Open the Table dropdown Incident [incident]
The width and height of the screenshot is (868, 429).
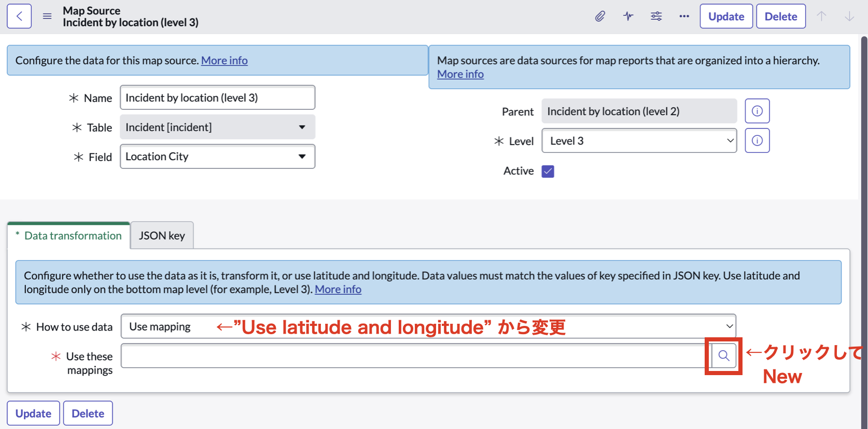[217, 127]
